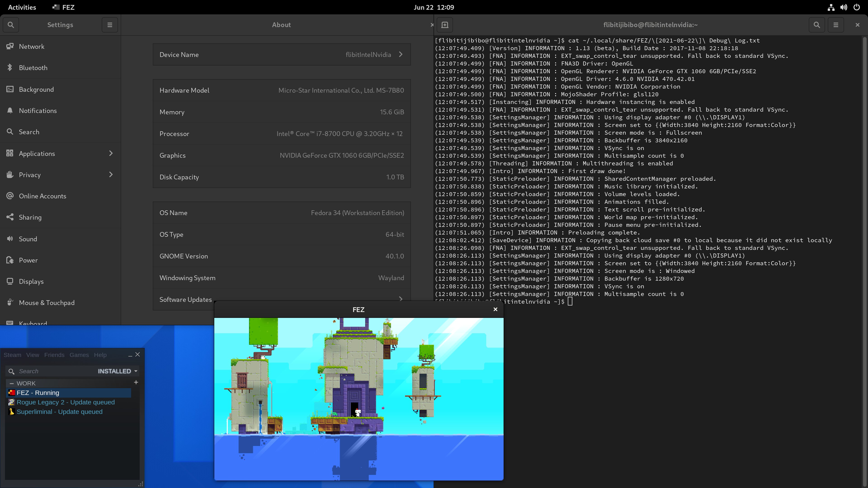Open the INSTALLED filter dropdown
Screen dimensions: 868x488
tap(118, 371)
